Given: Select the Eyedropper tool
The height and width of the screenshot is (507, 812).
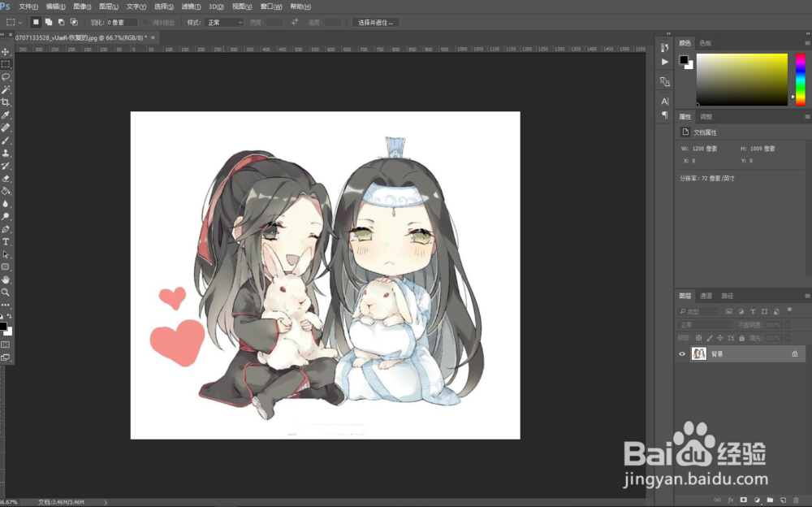Looking at the screenshot, I should coord(6,115).
